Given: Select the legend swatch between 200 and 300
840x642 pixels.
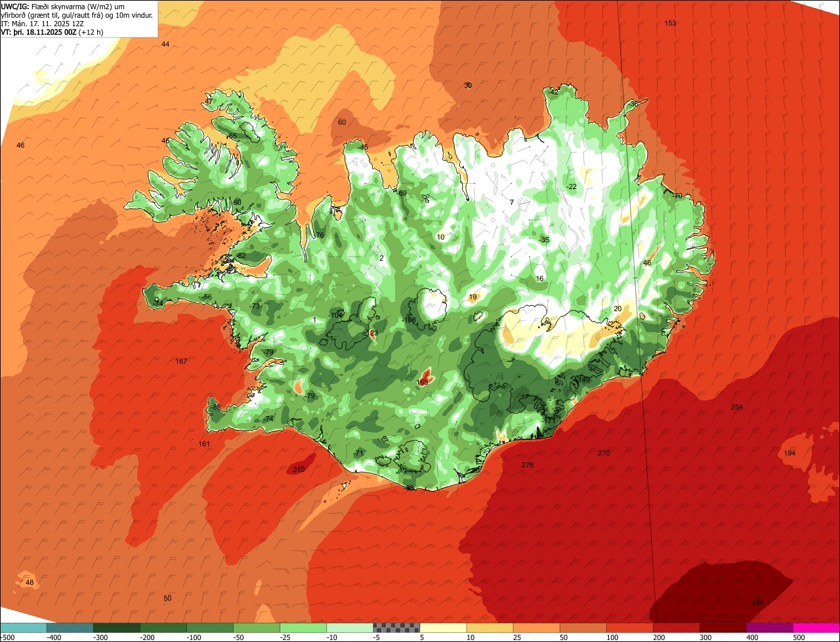Looking at the screenshot, I should point(676,628).
